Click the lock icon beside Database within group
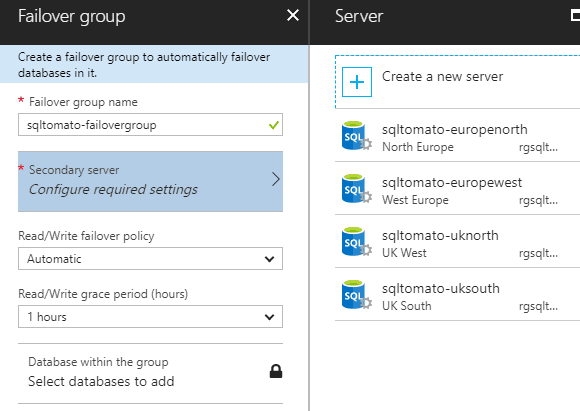 tap(276, 371)
